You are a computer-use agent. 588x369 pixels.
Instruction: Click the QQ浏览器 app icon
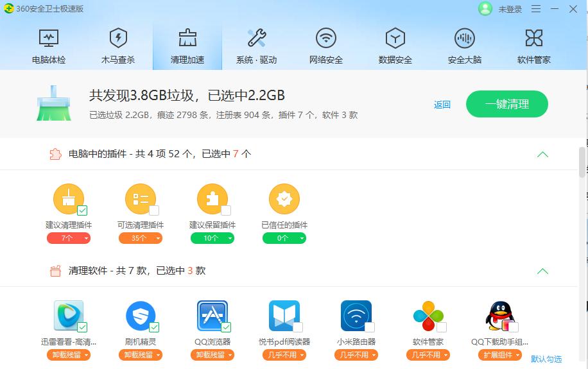[212, 315]
